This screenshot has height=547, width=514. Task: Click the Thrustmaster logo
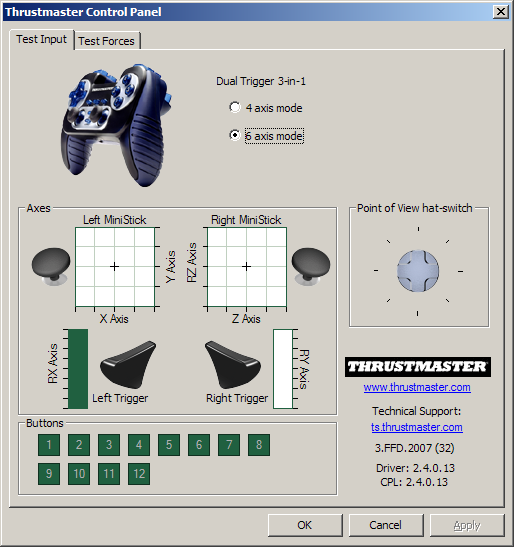pos(418,367)
